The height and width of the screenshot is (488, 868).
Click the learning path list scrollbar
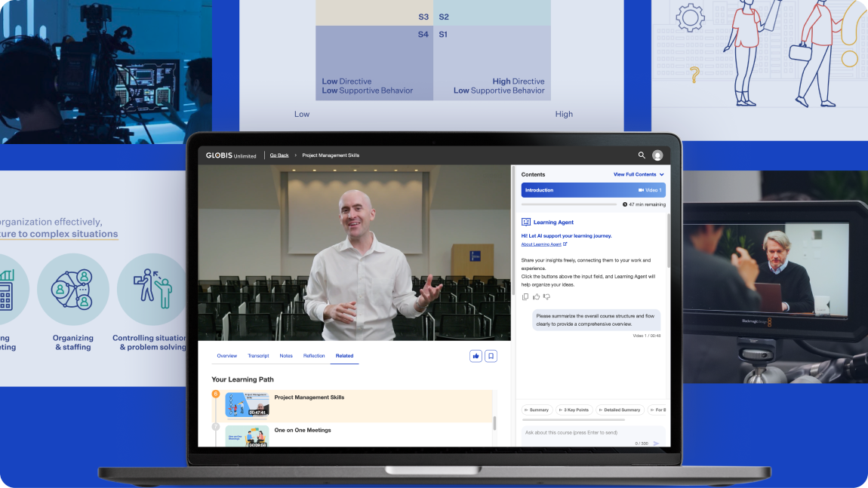[494, 422]
